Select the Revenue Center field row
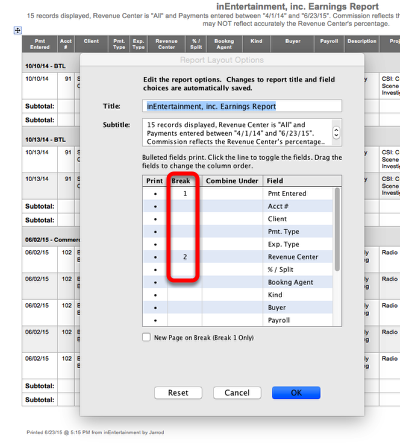The width and height of the screenshot is (400, 445). click(x=238, y=257)
